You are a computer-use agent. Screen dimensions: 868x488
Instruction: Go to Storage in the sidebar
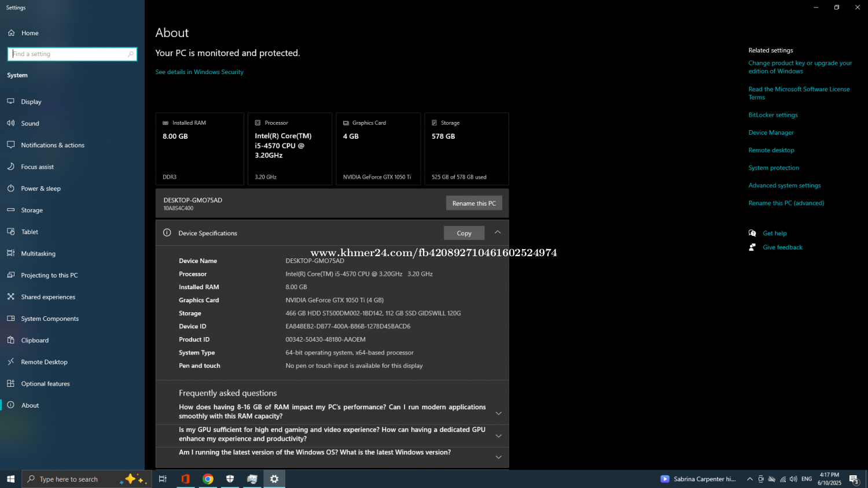(x=32, y=210)
